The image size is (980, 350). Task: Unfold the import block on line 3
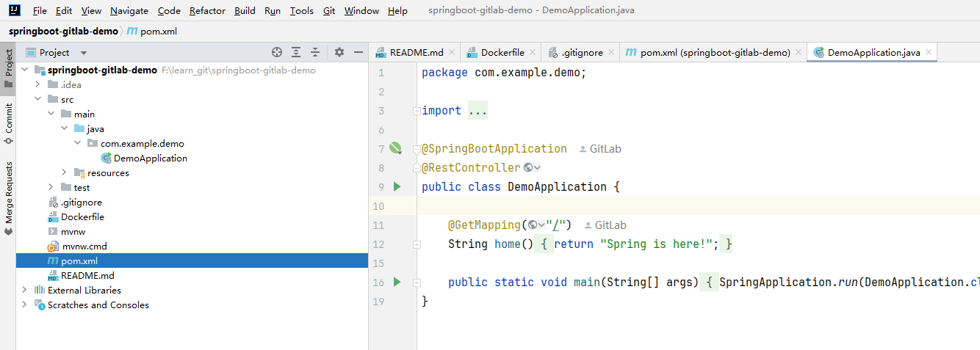pos(417,111)
